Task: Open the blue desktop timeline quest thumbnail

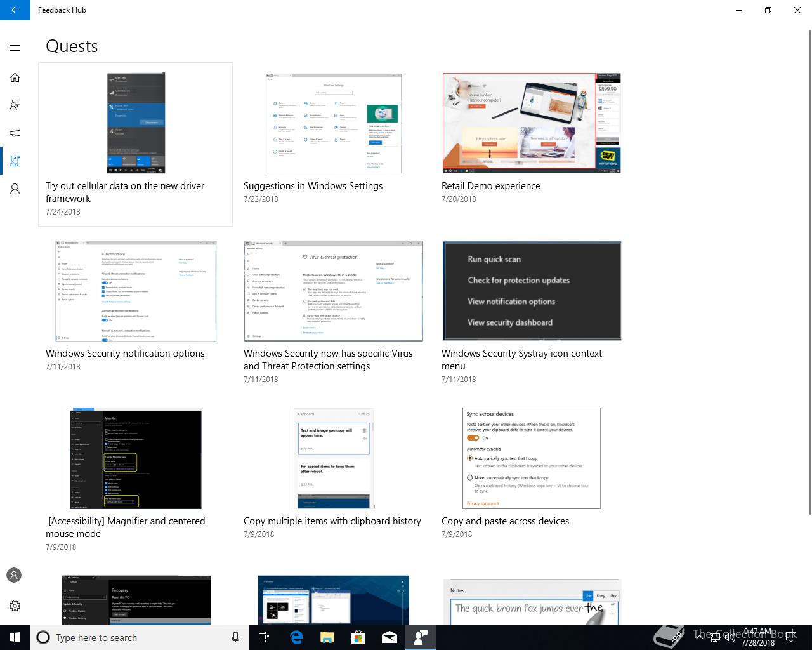Action: (334, 600)
